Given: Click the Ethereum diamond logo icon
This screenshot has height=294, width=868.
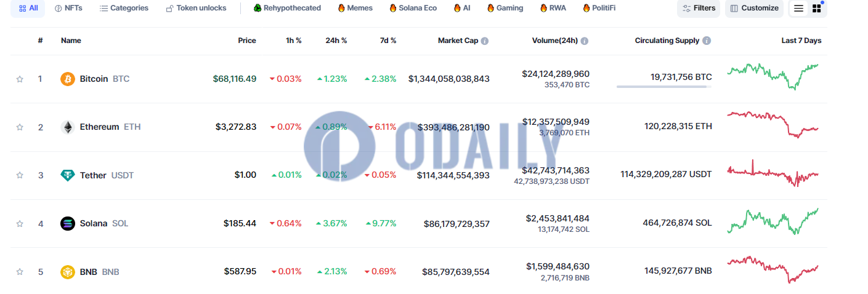Looking at the screenshot, I should coord(68,127).
